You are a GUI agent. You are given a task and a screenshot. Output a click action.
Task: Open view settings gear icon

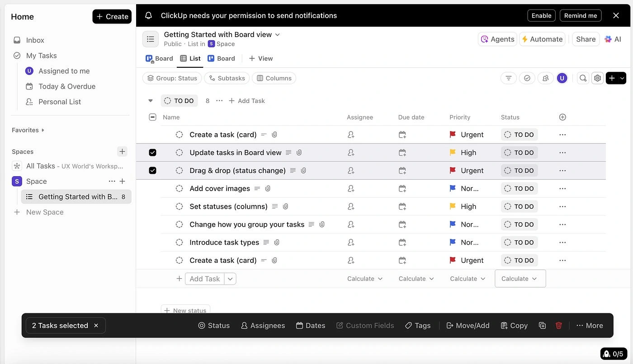click(x=598, y=78)
